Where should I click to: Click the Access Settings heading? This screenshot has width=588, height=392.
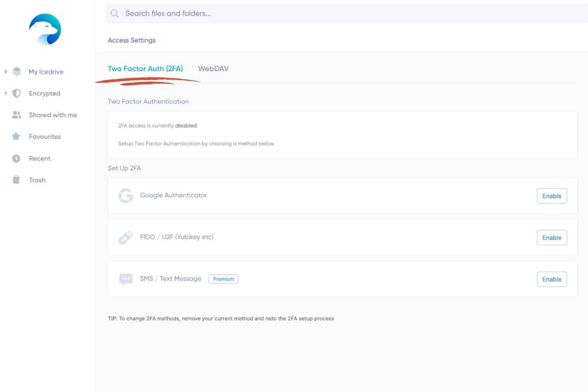[132, 40]
